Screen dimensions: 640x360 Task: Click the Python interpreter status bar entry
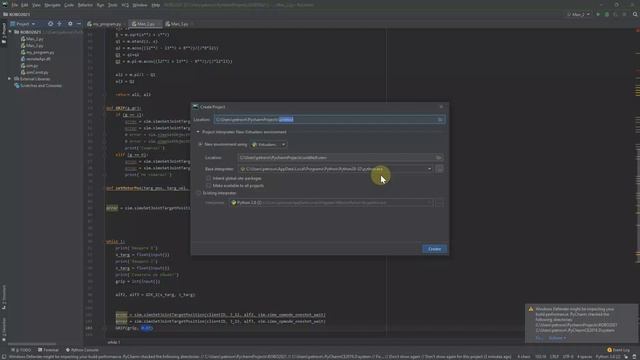[x=608, y=356]
